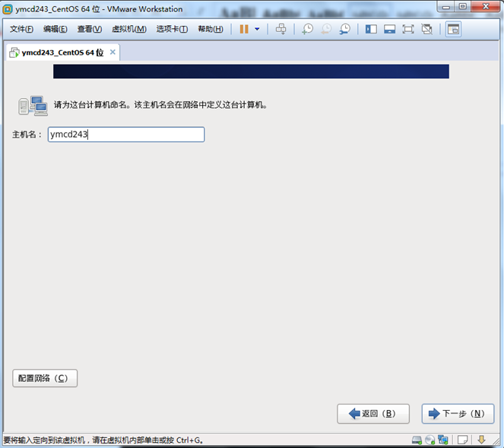
Task: Open 编辑(E) menu
Action: coord(55,29)
